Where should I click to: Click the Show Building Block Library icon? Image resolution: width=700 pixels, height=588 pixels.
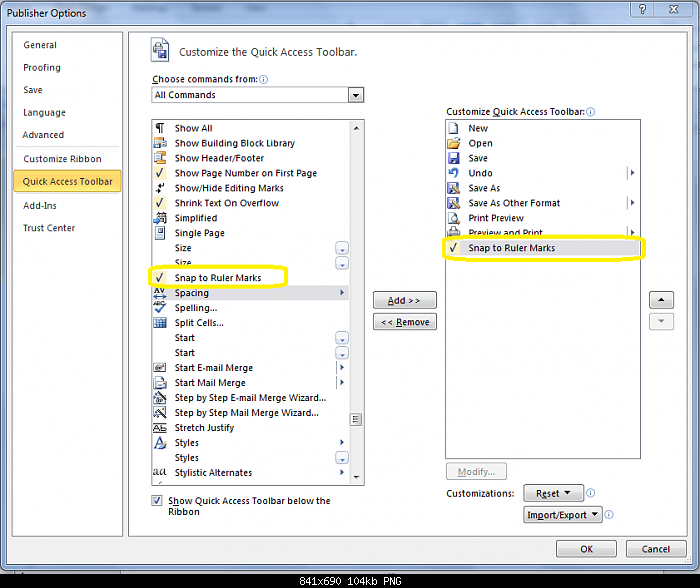tap(160, 143)
